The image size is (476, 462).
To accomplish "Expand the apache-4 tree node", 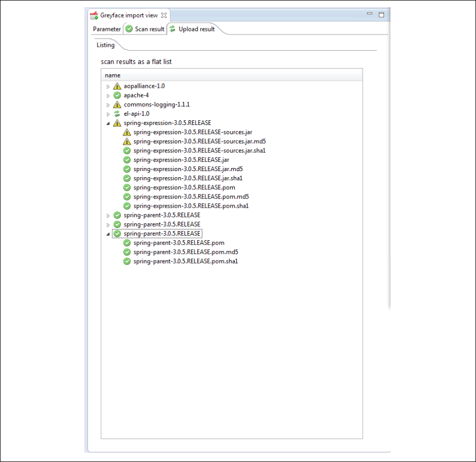I will (x=108, y=95).
